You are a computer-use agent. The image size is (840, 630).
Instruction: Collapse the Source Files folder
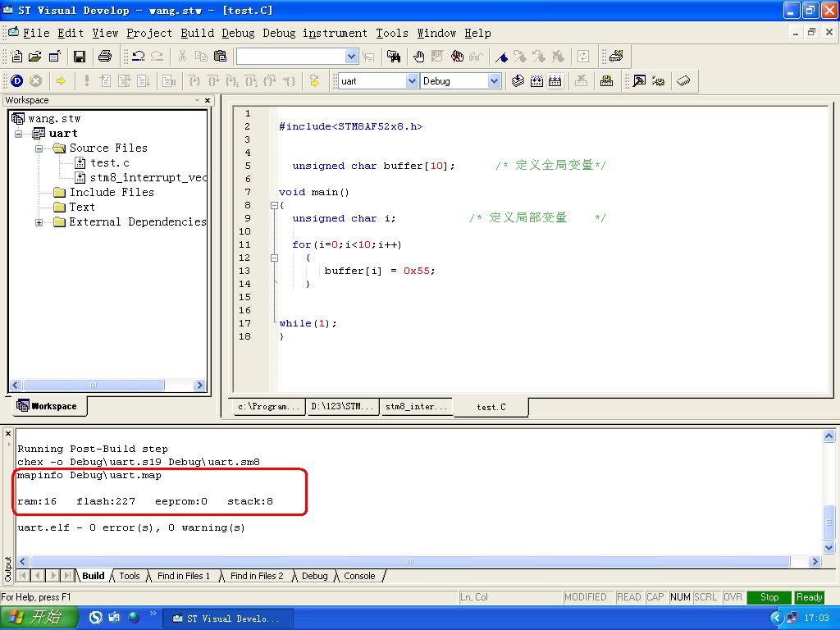pos(39,148)
